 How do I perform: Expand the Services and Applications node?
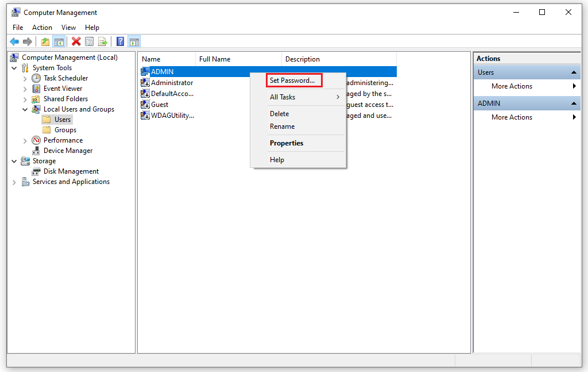click(13, 181)
